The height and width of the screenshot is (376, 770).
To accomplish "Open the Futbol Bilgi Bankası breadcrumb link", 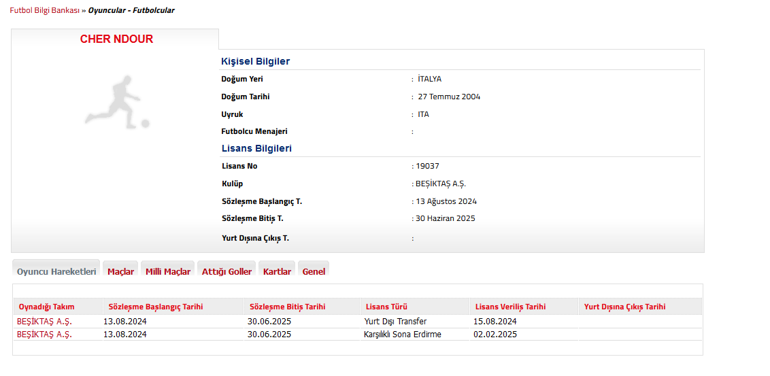I will pos(45,10).
